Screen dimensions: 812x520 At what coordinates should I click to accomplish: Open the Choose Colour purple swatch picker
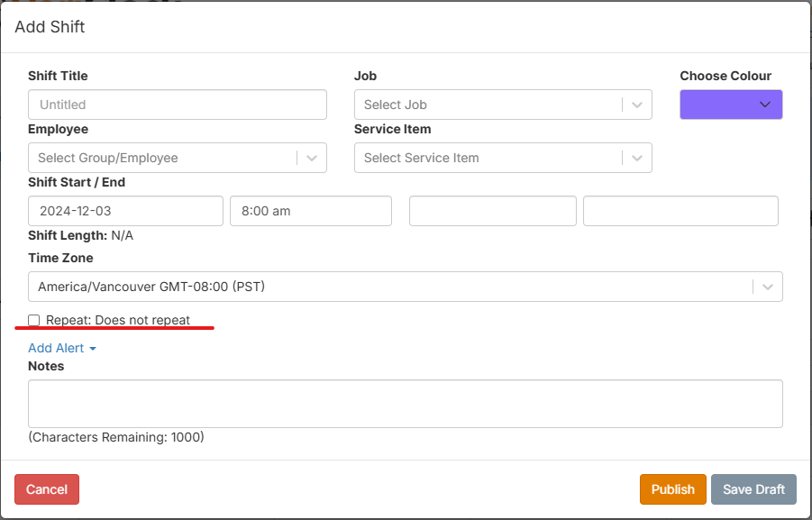pyautogui.click(x=731, y=105)
